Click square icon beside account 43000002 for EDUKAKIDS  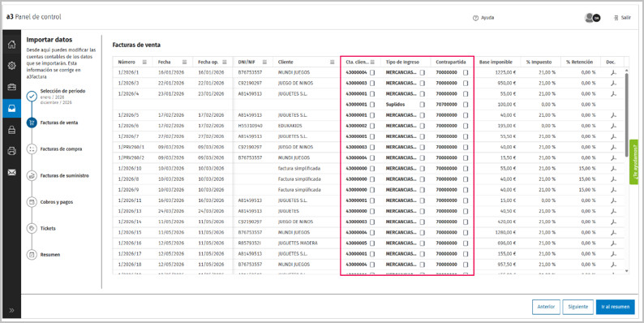pyautogui.click(x=372, y=126)
